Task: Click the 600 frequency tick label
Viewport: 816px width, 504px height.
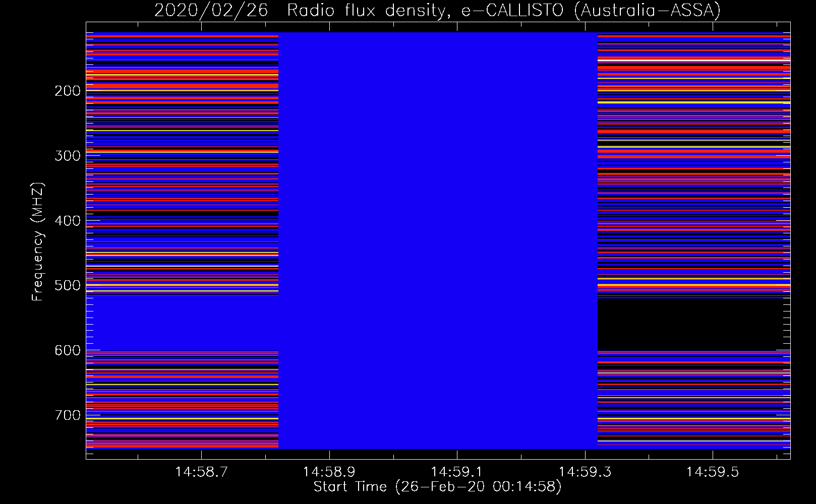Action: tap(68, 350)
